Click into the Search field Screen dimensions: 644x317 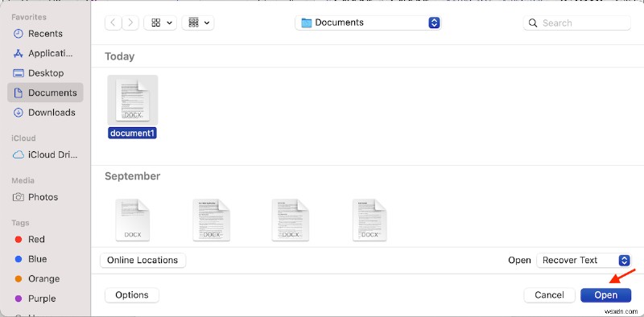point(576,23)
